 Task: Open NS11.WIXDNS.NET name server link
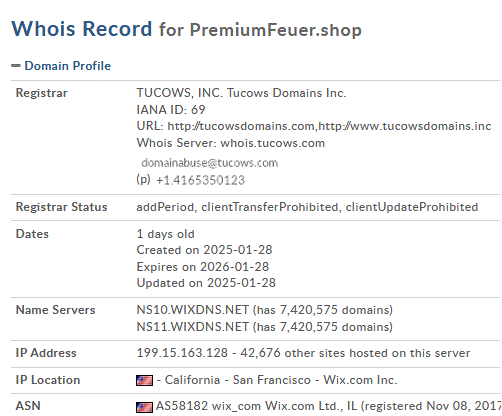click(193, 327)
